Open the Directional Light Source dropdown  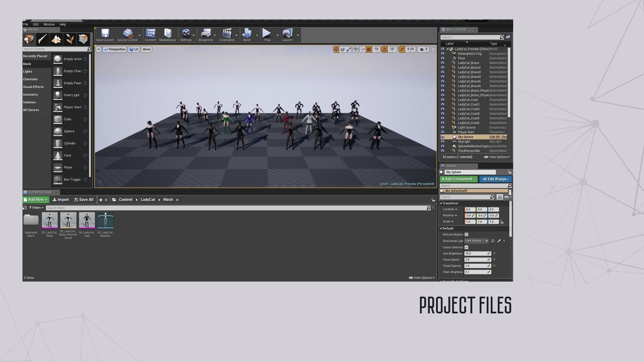476,241
